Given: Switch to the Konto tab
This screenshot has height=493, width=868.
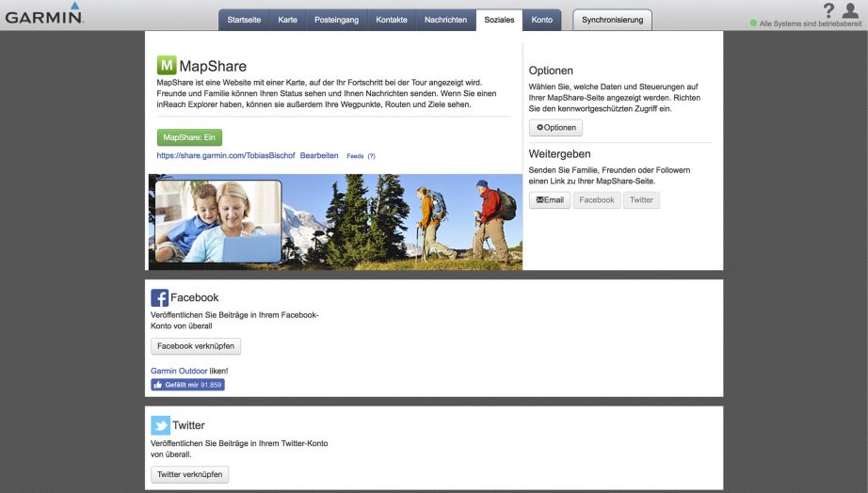Looking at the screenshot, I should 541,20.
